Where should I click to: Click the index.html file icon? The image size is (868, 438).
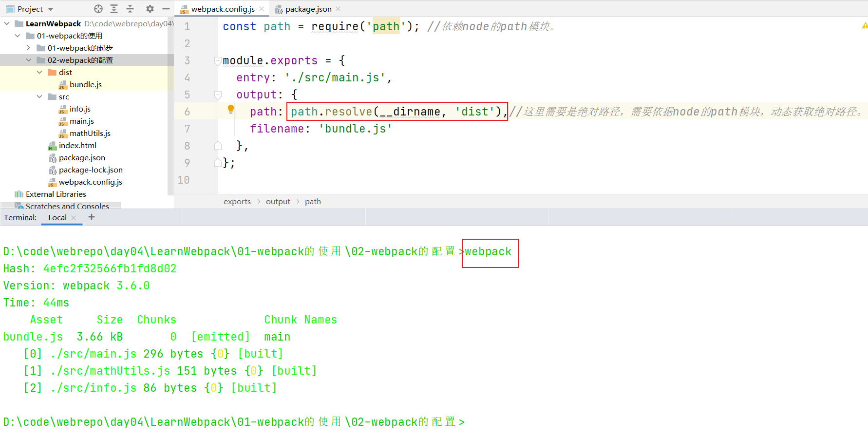(x=52, y=146)
